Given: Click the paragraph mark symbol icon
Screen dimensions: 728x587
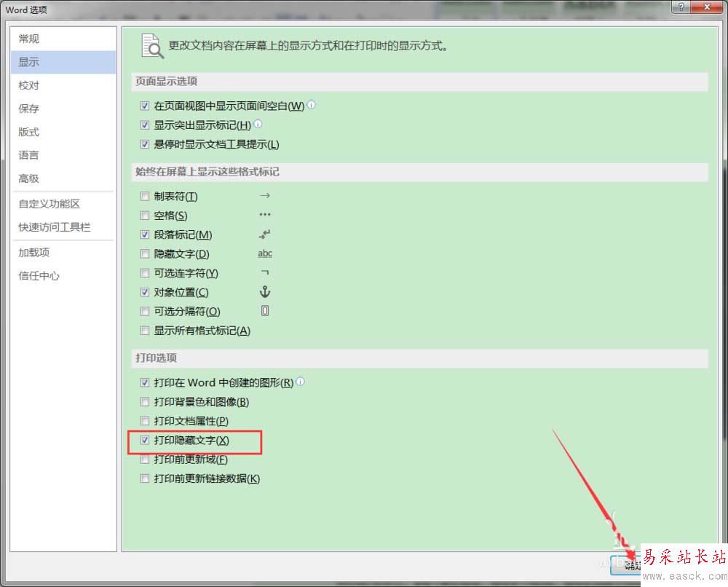Looking at the screenshot, I should coord(265,234).
